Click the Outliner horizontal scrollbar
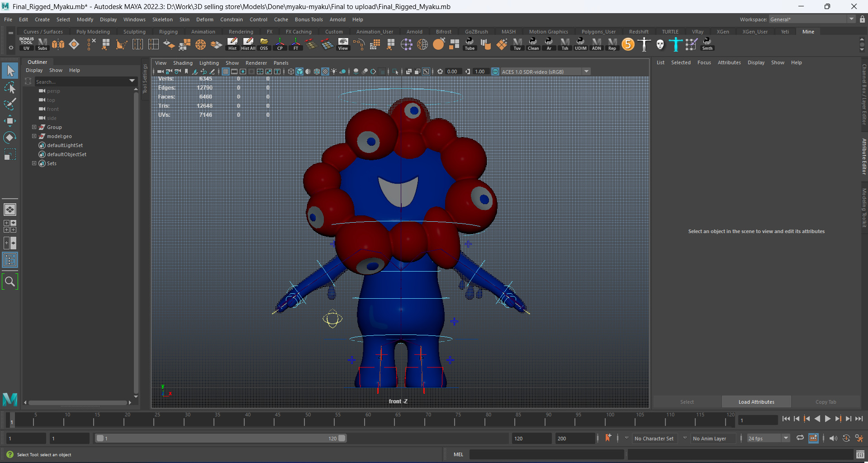Screen dimensions: 868x463 click(x=78, y=402)
